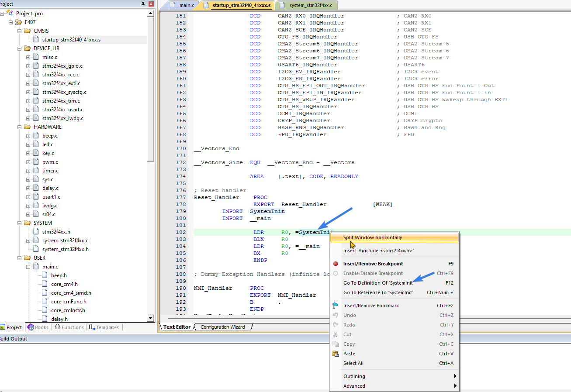Click Select All in the context menu

coord(353,363)
